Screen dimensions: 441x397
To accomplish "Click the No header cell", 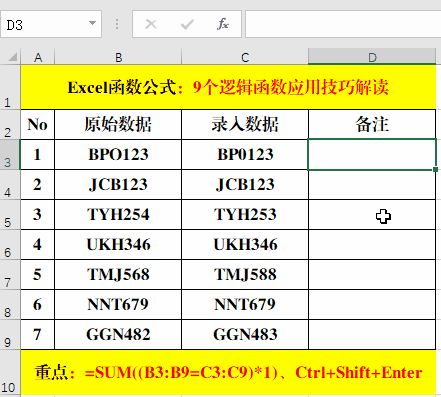I will pyautogui.click(x=38, y=124).
